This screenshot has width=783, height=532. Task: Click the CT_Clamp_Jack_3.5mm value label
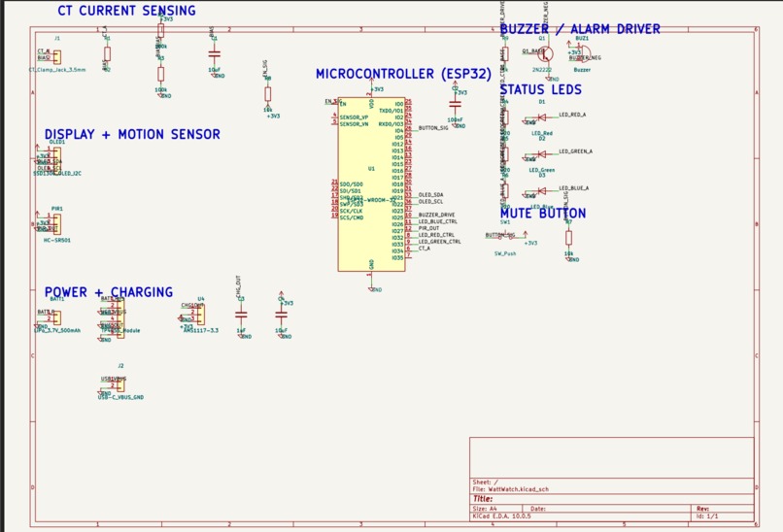coord(57,70)
